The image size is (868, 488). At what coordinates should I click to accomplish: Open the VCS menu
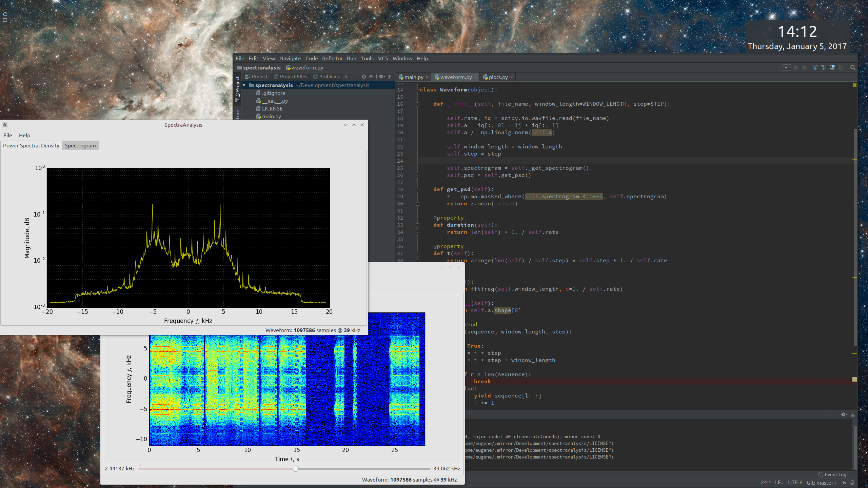pos(383,59)
